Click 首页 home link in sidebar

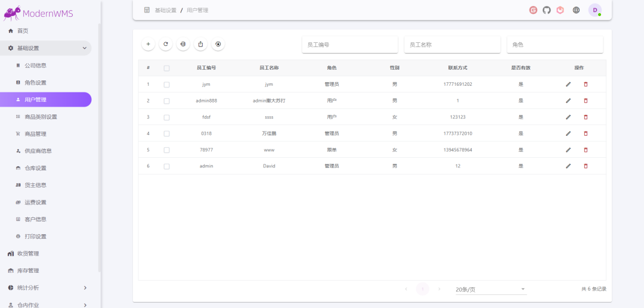[x=23, y=30]
